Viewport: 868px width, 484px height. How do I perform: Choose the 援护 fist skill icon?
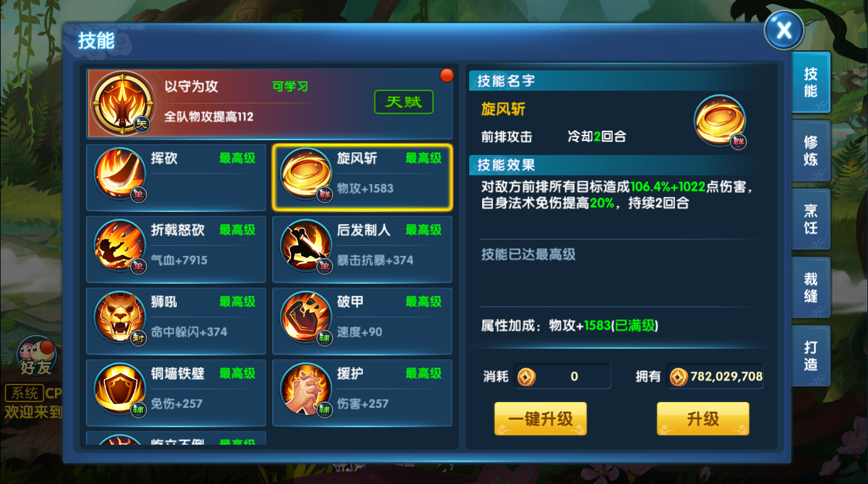(x=306, y=389)
